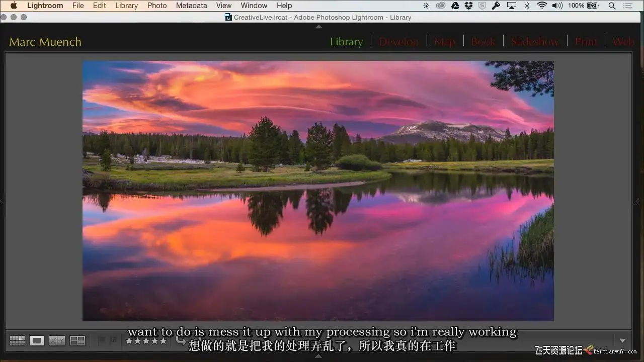
Task: Flag the photo as picked
Action: click(x=101, y=340)
